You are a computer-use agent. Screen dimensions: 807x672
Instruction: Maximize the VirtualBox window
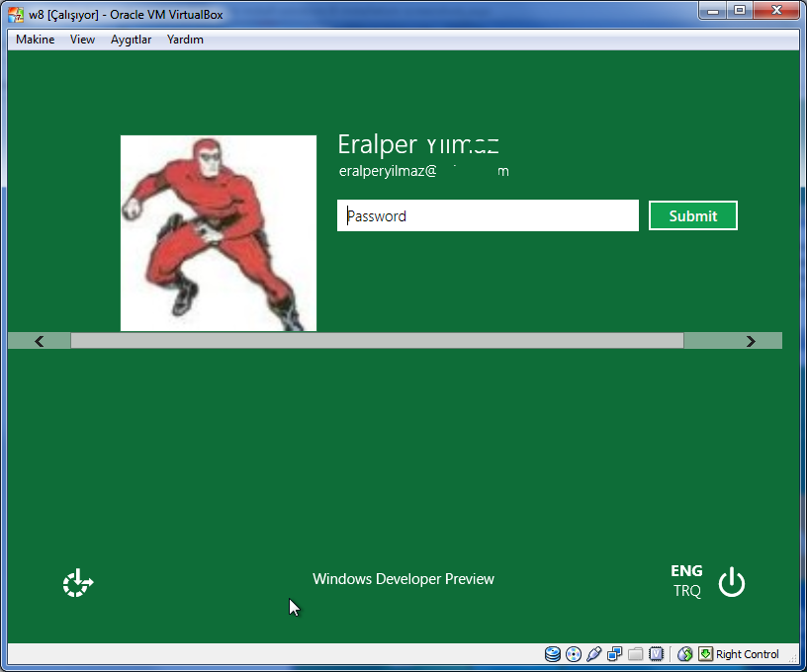coord(740,11)
